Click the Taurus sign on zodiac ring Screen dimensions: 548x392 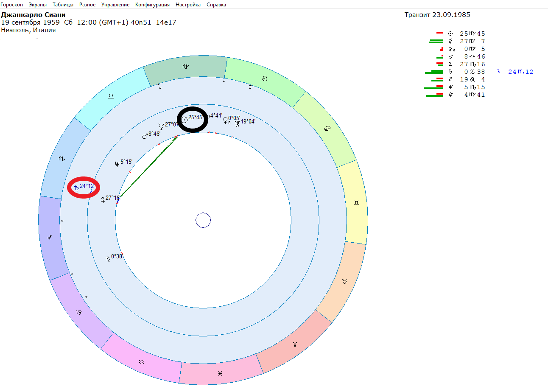(344, 281)
